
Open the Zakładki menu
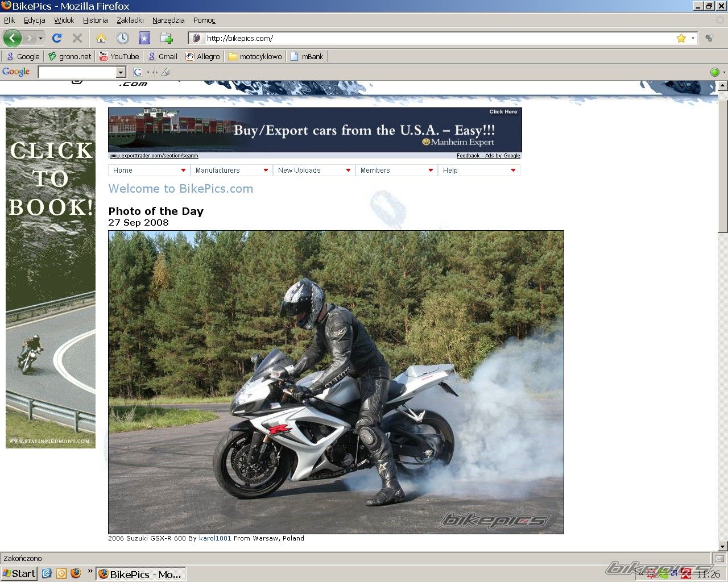130,20
